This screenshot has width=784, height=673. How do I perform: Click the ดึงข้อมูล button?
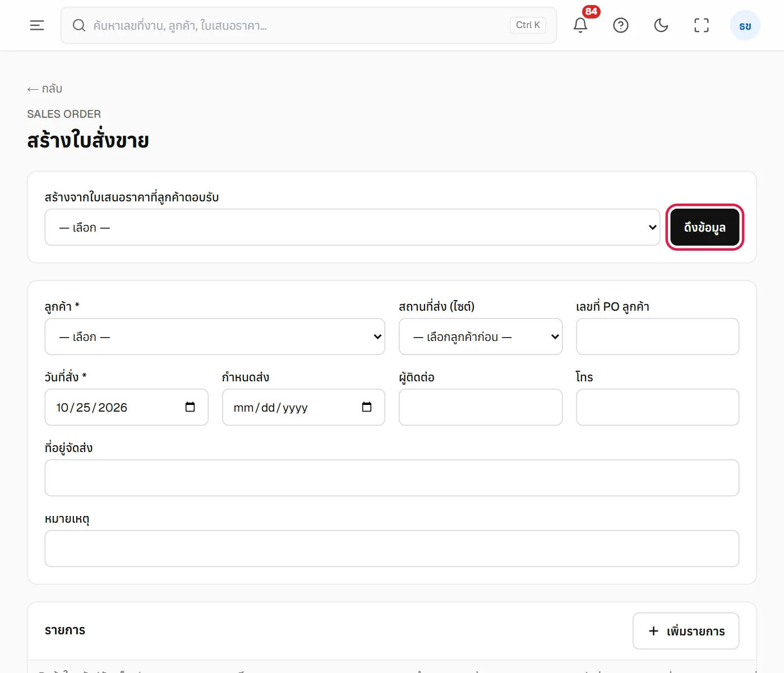pyautogui.click(x=705, y=227)
